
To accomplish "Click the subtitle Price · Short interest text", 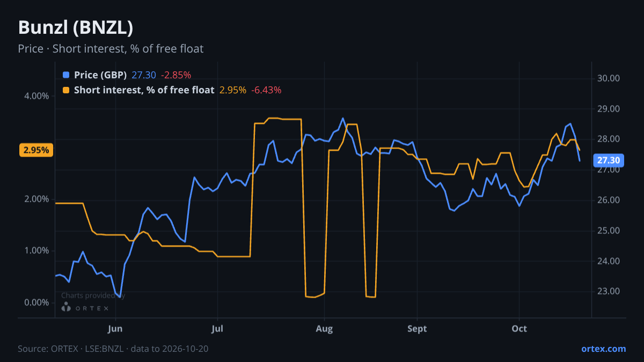I will 111,49.
